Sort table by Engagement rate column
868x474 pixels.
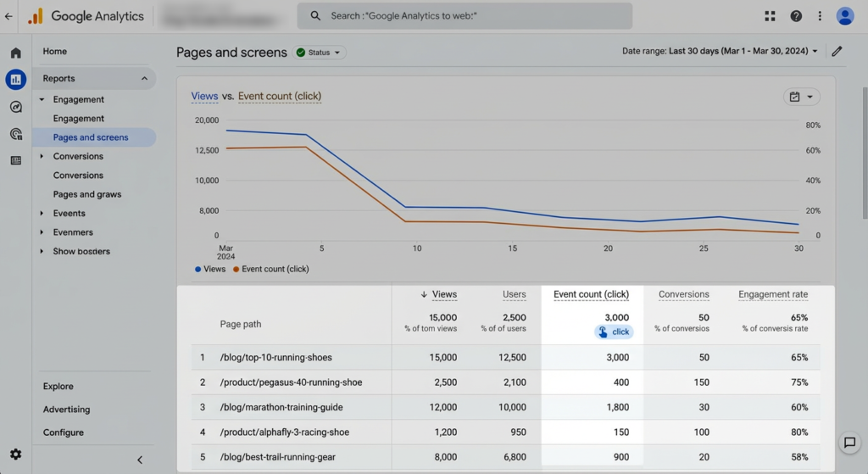click(772, 294)
